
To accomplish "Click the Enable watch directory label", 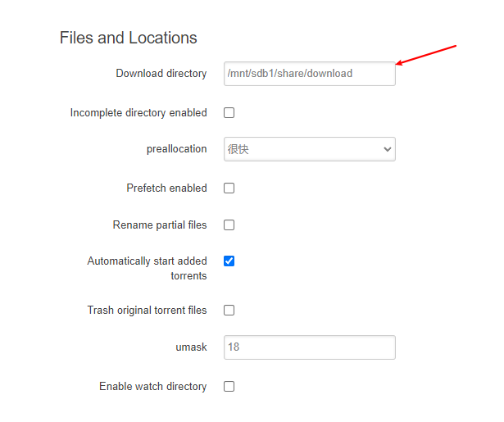I will (153, 386).
